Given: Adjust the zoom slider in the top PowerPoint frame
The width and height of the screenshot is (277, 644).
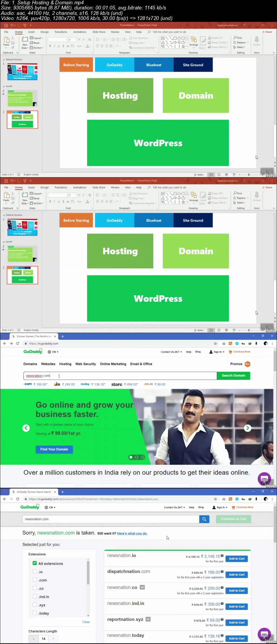Looking at the screenshot, I should 249,175.
